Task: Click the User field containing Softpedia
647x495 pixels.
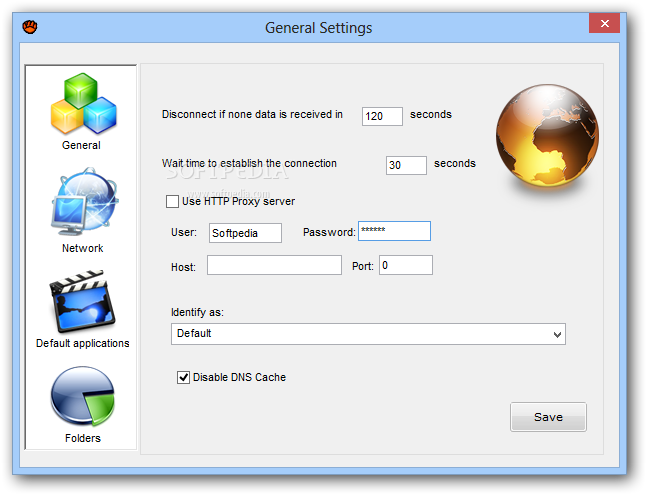Action: point(245,233)
